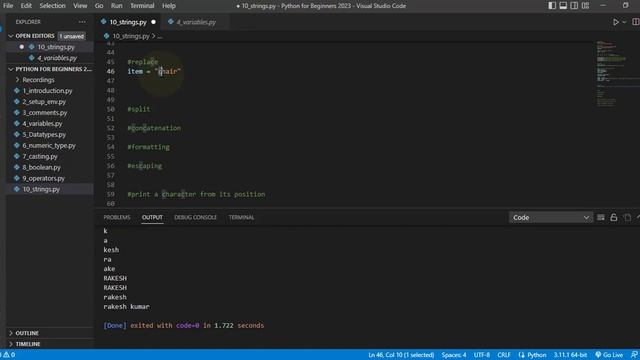Open 8_boolean.py file
Image resolution: width=640 pixels, height=360 pixels.
coord(42,167)
